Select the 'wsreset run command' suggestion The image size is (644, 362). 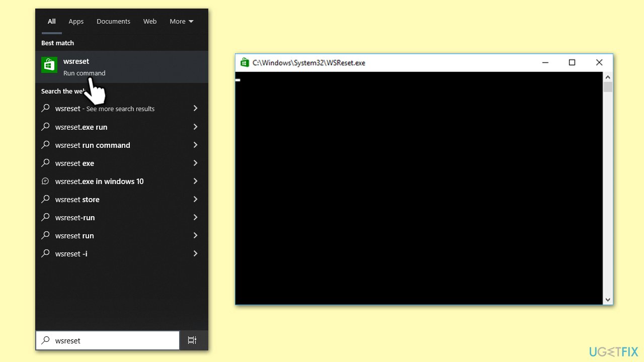point(122,145)
